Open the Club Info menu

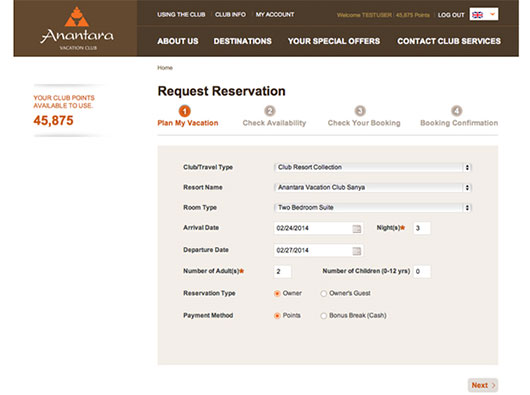tap(230, 15)
